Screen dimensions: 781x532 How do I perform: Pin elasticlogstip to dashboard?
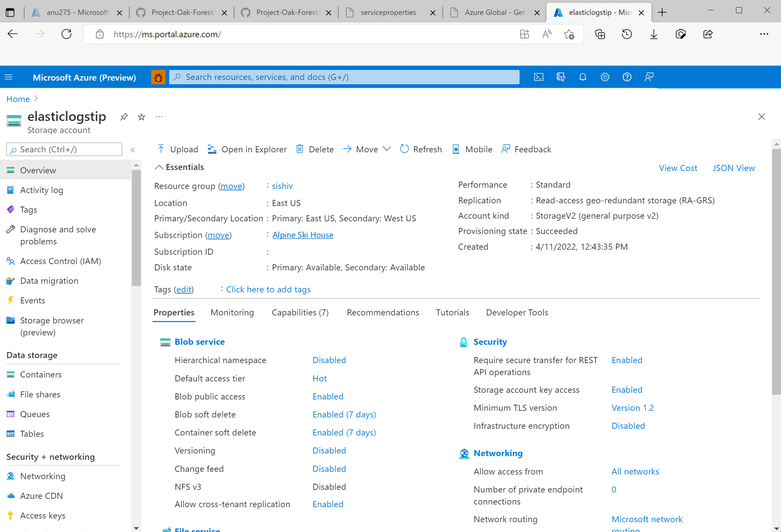click(124, 117)
